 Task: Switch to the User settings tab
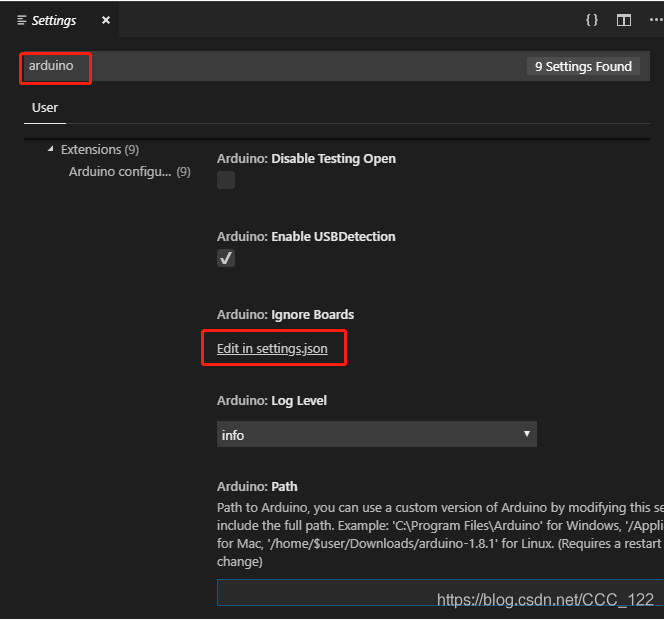pyautogui.click(x=45, y=108)
